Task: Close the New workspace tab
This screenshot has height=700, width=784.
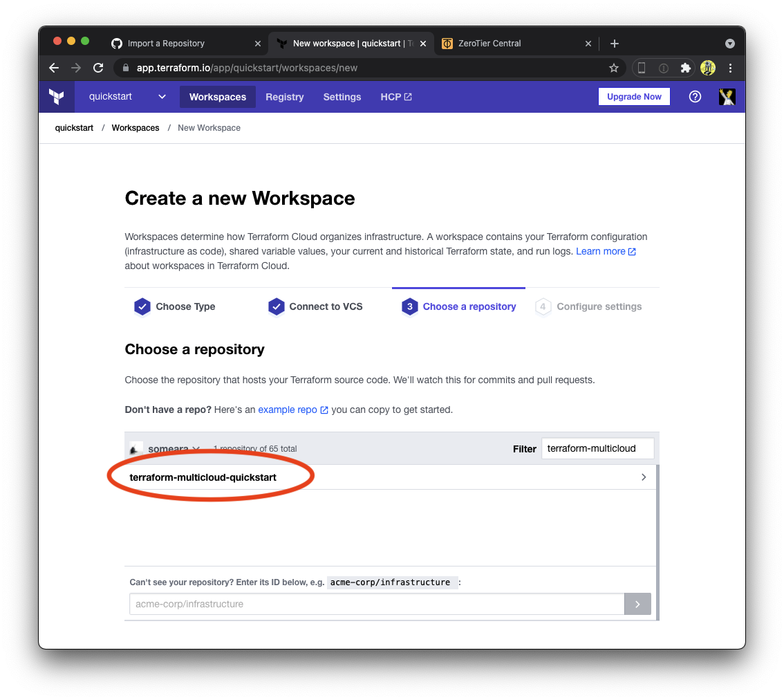Action: pyautogui.click(x=423, y=44)
